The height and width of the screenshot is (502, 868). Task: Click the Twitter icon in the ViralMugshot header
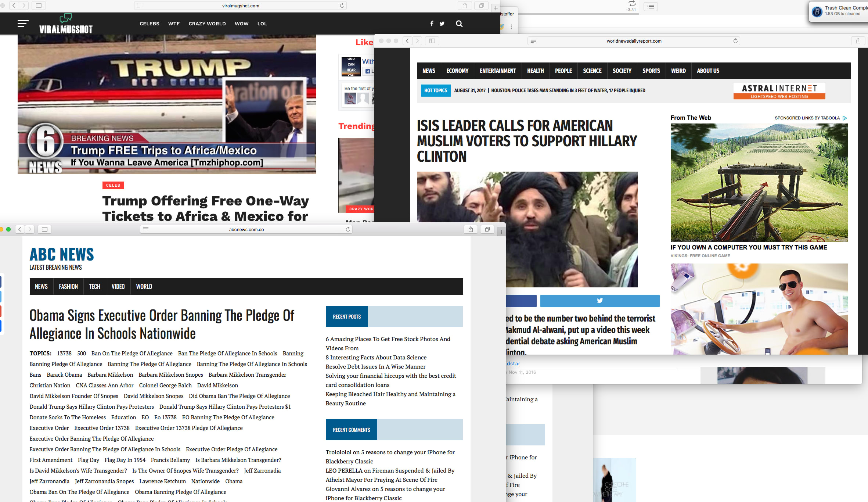click(442, 24)
